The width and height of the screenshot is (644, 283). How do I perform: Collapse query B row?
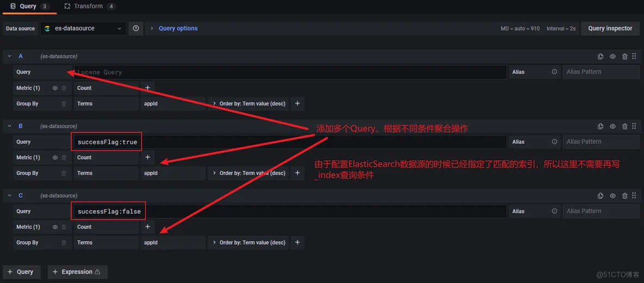tap(9, 127)
